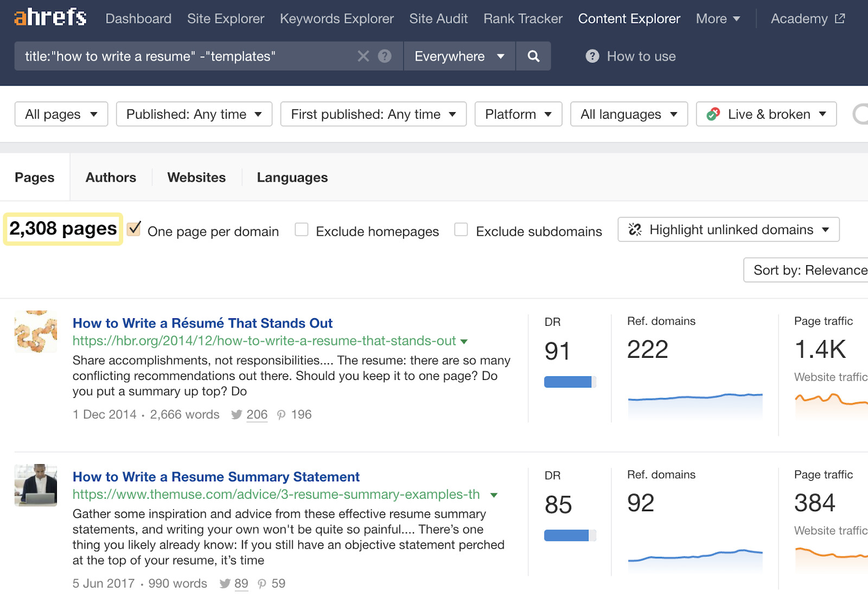This screenshot has height=605, width=868.
Task: Click into the title search query field
Action: point(184,56)
